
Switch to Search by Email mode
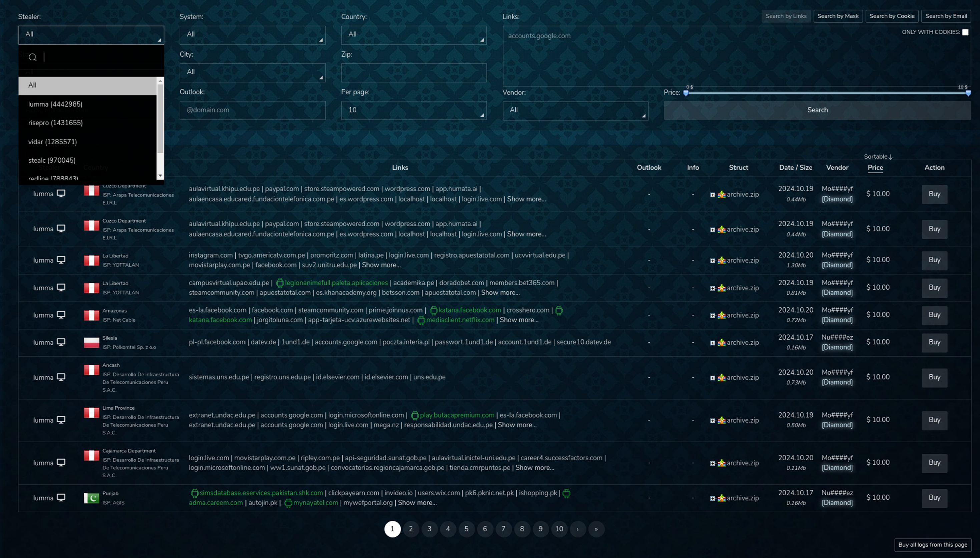(946, 16)
